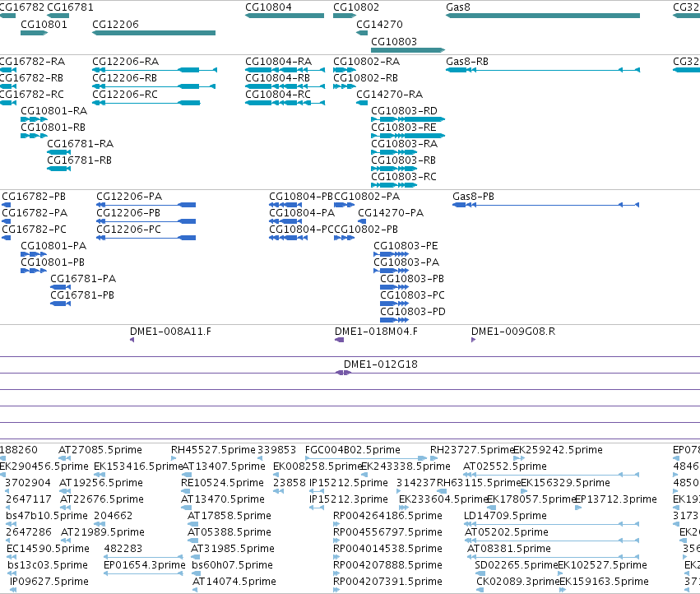The width and height of the screenshot is (700, 594).
Task: Select the Gas8 gene label
Action: [458, 7]
